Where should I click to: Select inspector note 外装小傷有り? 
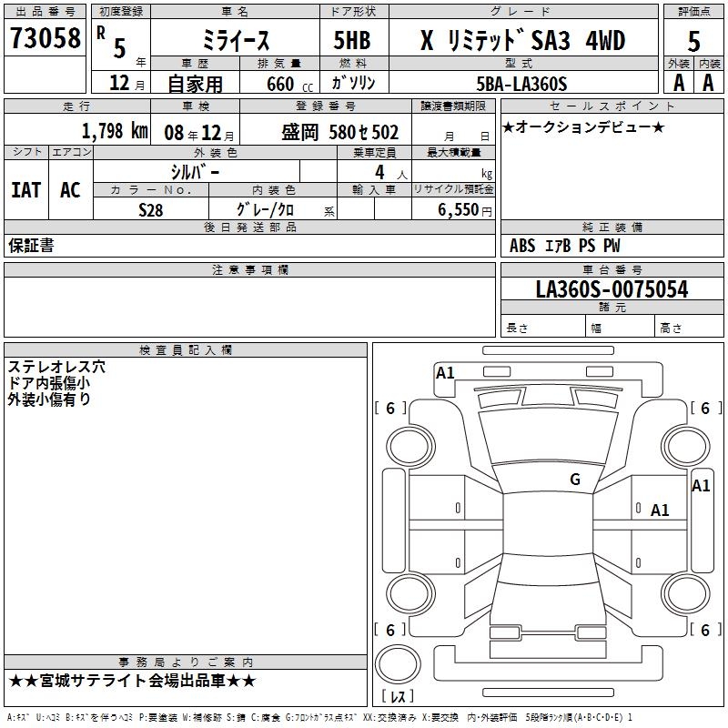click(x=49, y=399)
